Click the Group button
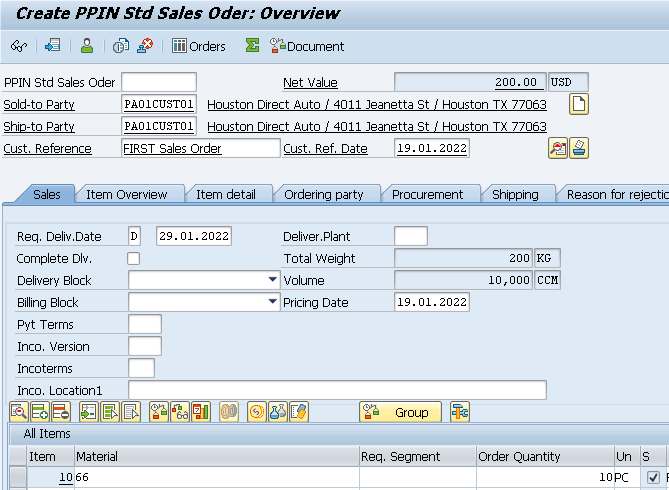The image size is (669, 490). point(400,412)
